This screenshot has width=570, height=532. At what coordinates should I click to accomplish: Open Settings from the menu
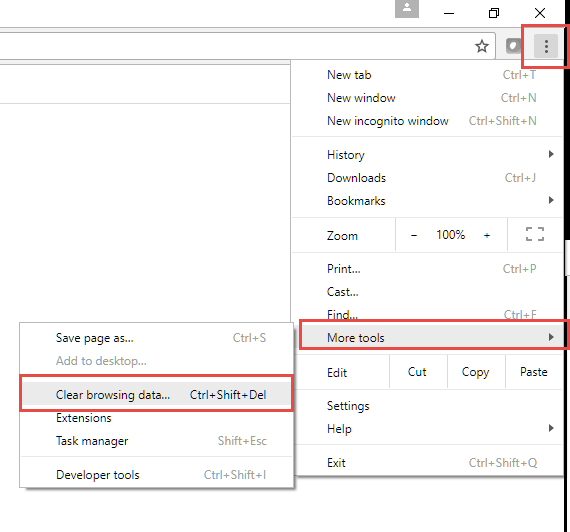pyautogui.click(x=428, y=405)
